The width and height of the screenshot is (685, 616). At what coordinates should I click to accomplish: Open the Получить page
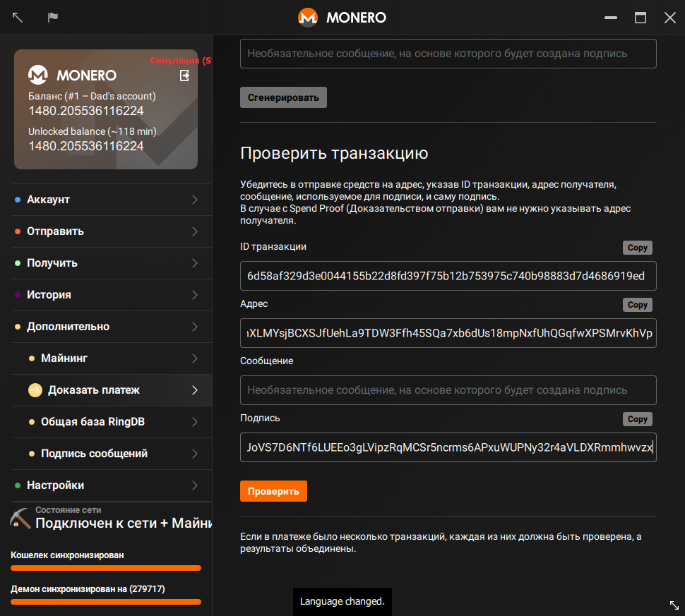coord(112,263)
